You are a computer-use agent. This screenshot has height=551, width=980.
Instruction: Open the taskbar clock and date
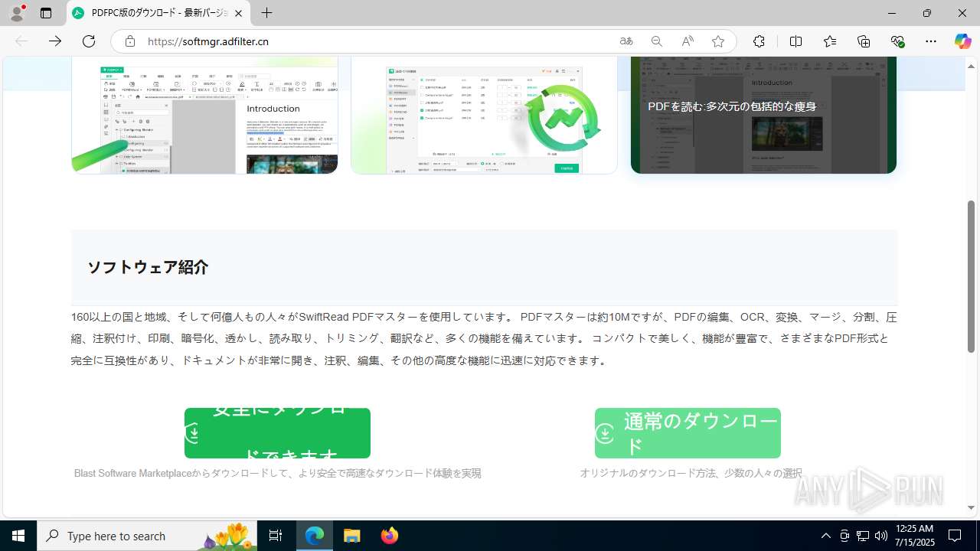click(x=914, y=536)
